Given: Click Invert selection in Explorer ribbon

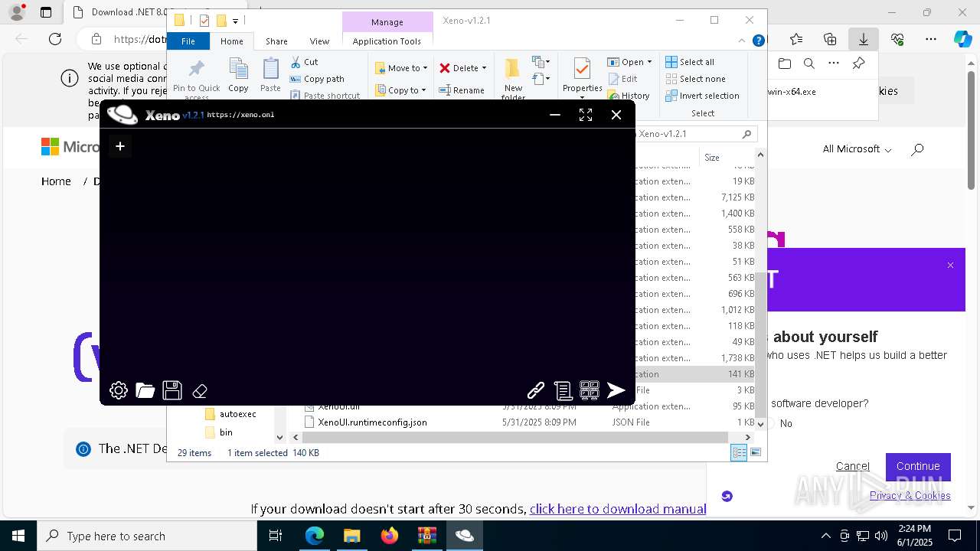Looking at the screenshot, I should pyautogui.click(x=702, y=96).
